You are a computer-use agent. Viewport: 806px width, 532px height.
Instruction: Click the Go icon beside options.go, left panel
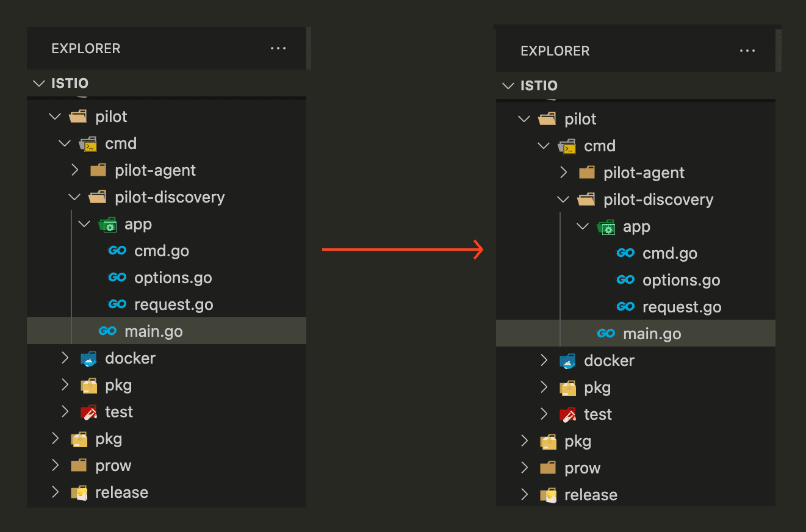pos(117,278)
